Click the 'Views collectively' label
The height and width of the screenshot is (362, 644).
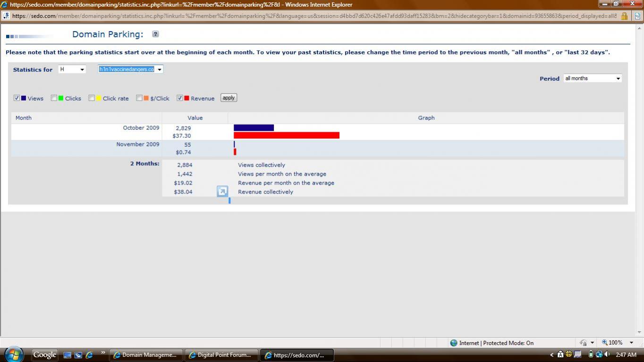click(262, 165)
